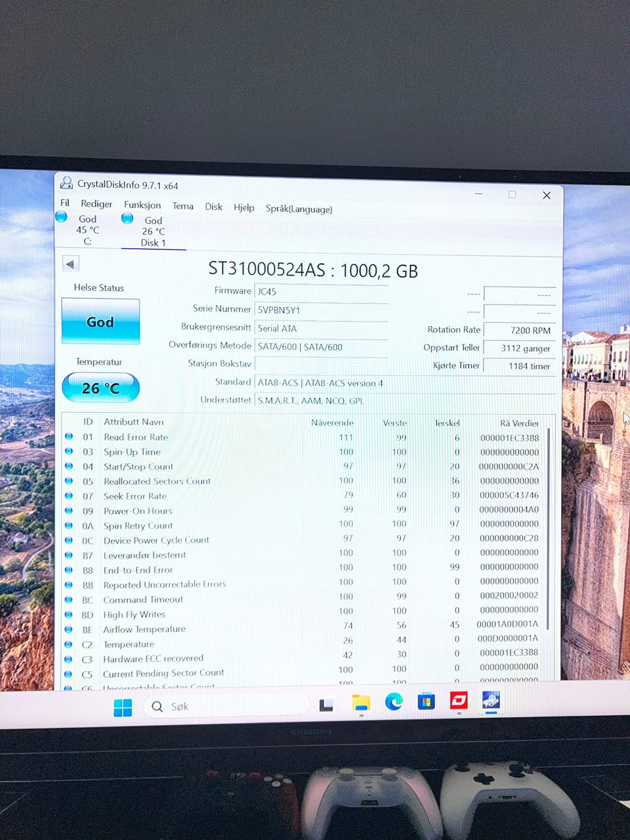Click status orb for Device Power Cycle Count
Screen dimensions: 630x840
[69, 540]
